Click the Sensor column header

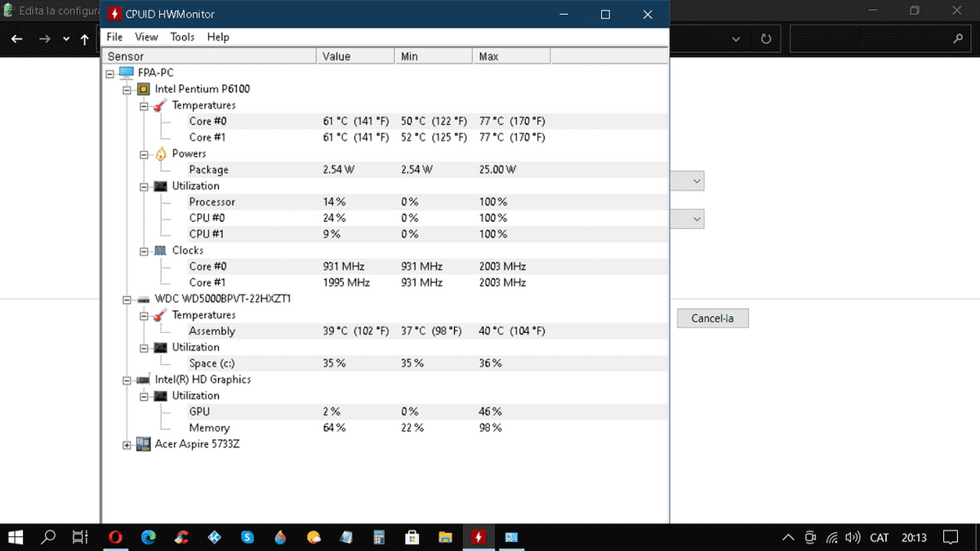click(x=210, y=56)
